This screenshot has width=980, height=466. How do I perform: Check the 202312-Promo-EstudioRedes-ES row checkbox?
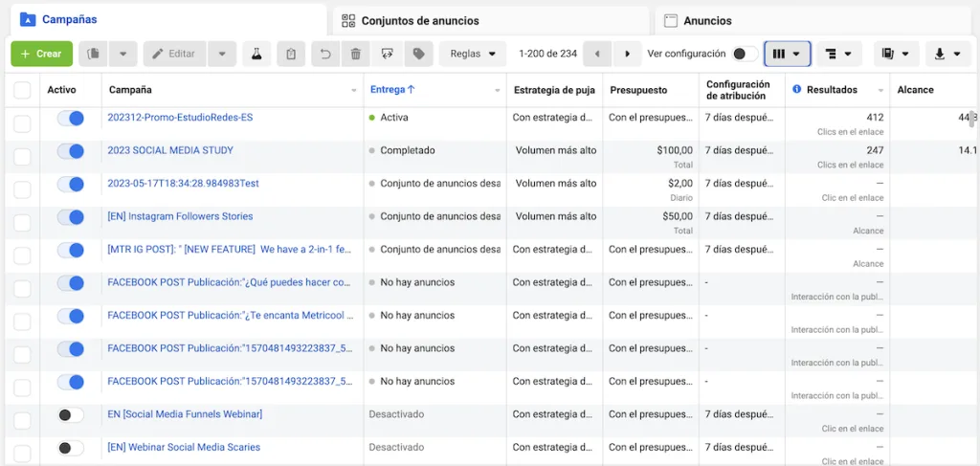click(22, 123)
